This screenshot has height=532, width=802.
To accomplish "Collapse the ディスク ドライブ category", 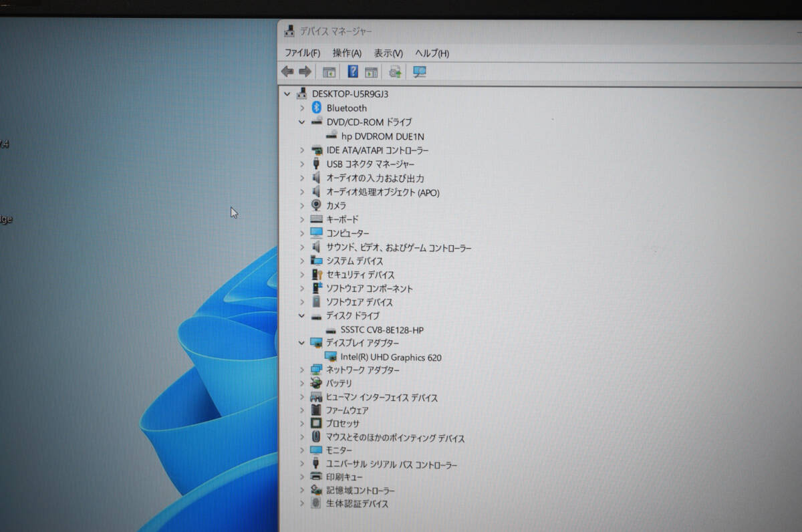I will [x=302, y=315].
